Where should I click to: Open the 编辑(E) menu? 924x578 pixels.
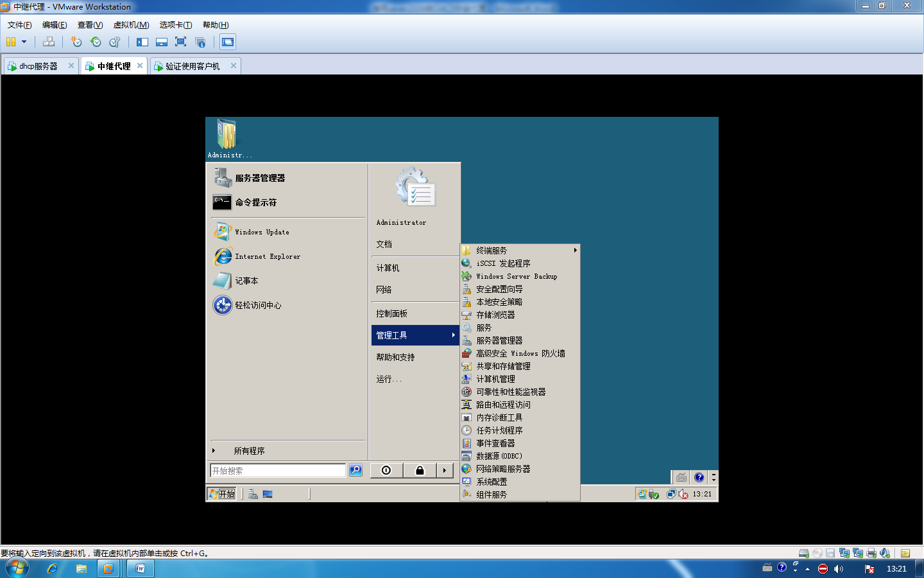point(55,25)
